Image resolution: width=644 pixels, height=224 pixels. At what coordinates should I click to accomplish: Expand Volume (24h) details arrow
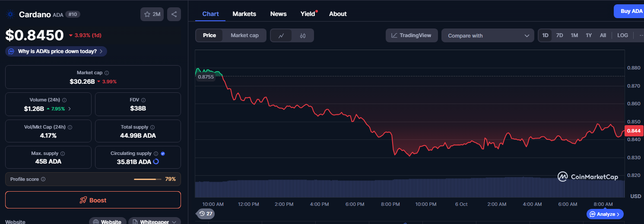pos(70,109)
